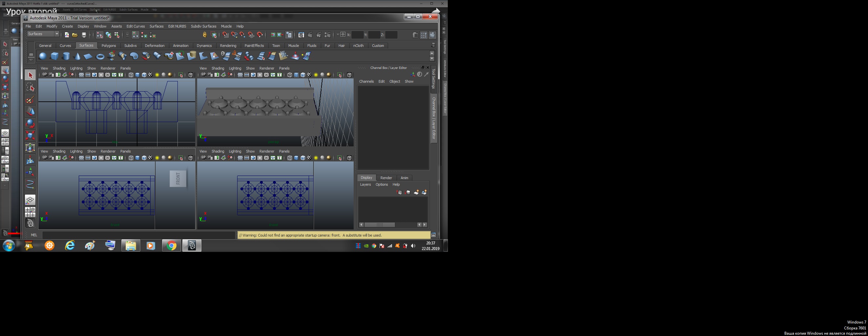Create new empty layer icon

click(417, 192)
